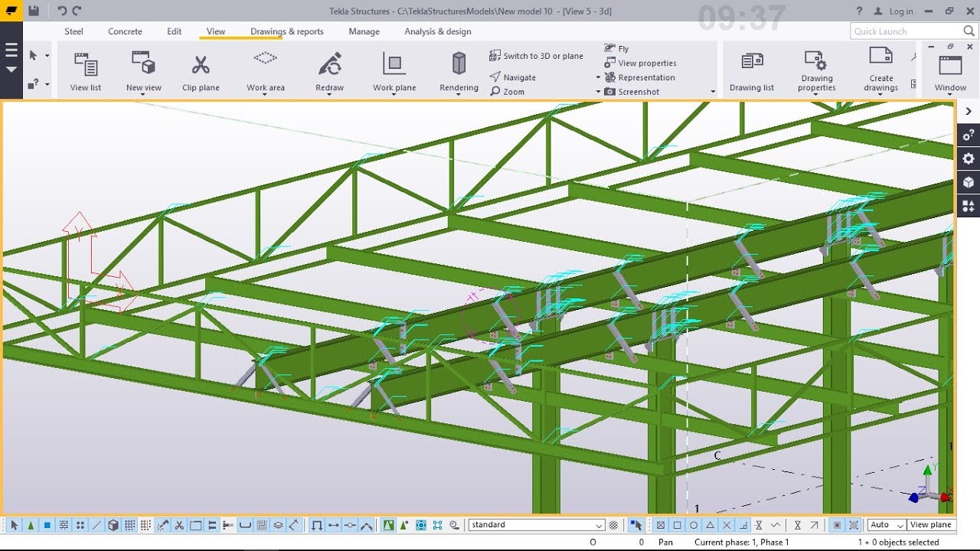Select the Clip plane scissors icon
The image size is (980, 551).
pyautogui.click(x=201, y=66)
